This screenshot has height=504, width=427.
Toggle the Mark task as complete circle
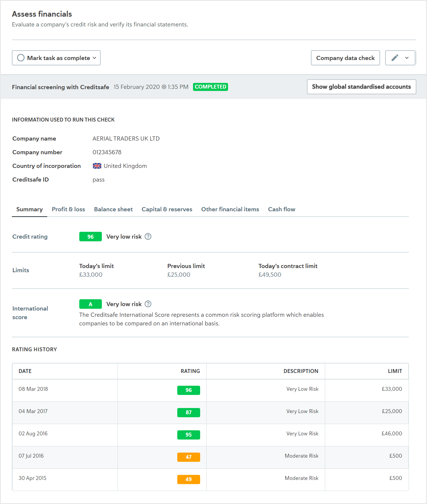click(x=21, y=58)
